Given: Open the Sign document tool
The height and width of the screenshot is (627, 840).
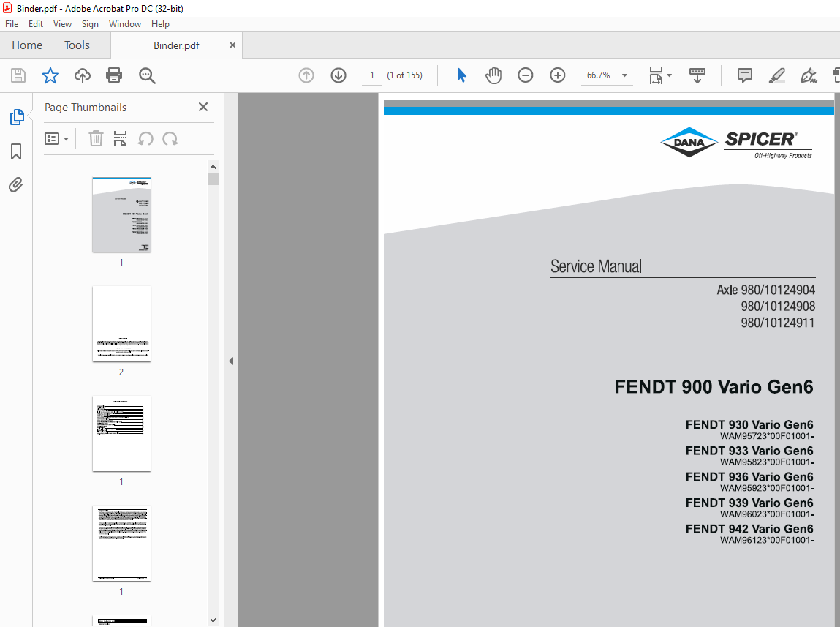Looking at the screenshot, I should coord(809,75).
